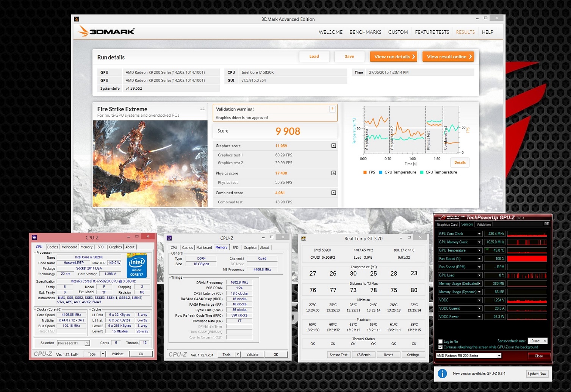
Task: Open Graphics tab in CPU-Z Memory window
Action: tap(250, 248)
